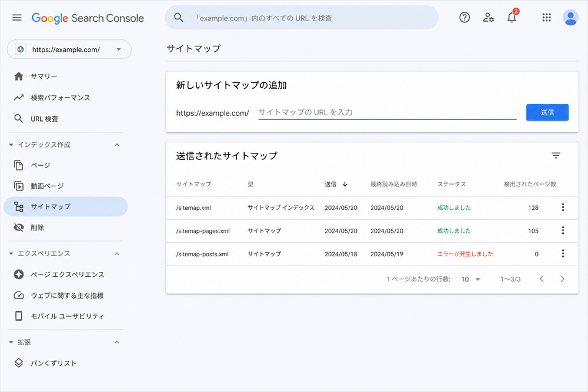Viewport: 588px width, 392px height.
Task: Click the ページ エクスペリエンス plus-circle icon
Action: 19,274
